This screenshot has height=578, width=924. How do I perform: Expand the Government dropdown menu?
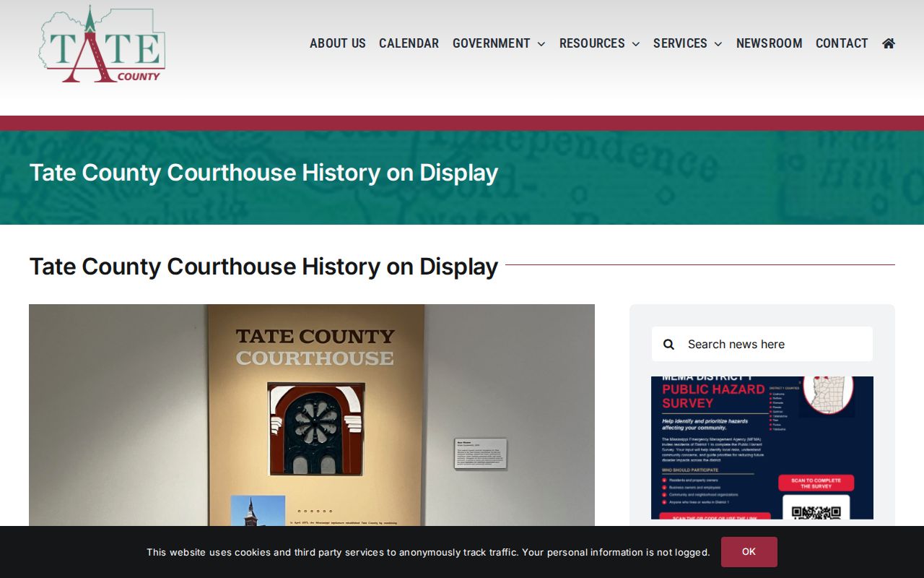(x=499, y=43)
